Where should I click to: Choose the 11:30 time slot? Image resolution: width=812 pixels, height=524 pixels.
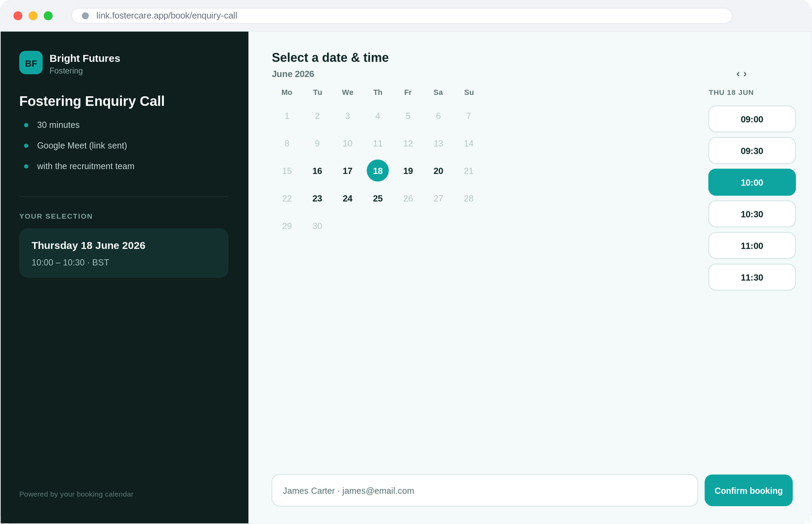(x=752, y=277)
